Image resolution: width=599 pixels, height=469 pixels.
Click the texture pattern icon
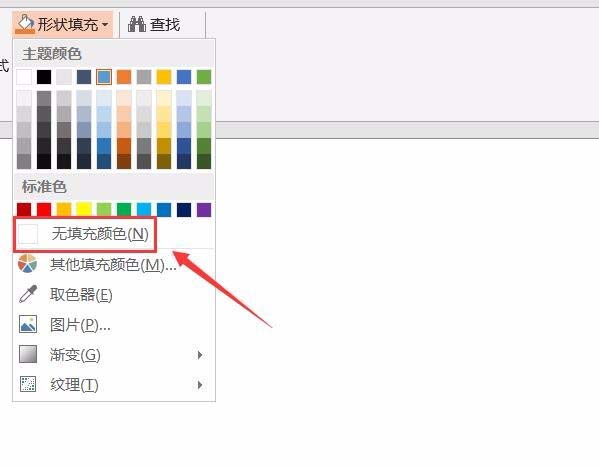(x=28, y=384)
